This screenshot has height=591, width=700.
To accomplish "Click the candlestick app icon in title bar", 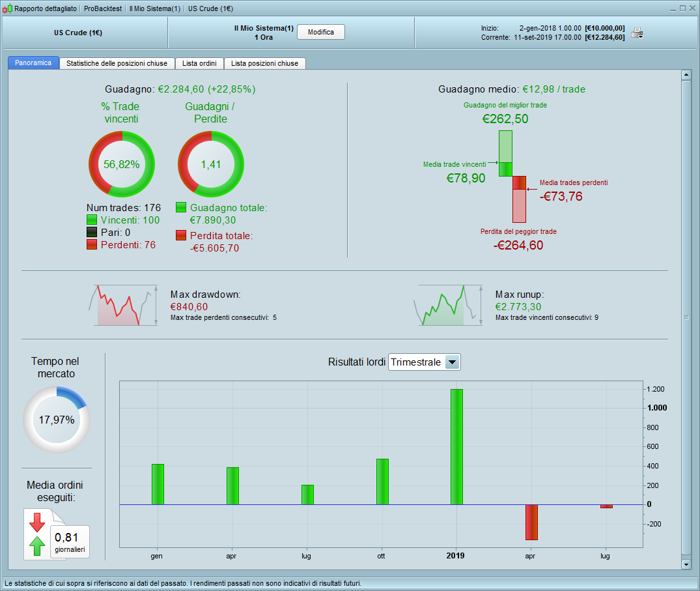I will pyautogui.click(x=7, y=8).
